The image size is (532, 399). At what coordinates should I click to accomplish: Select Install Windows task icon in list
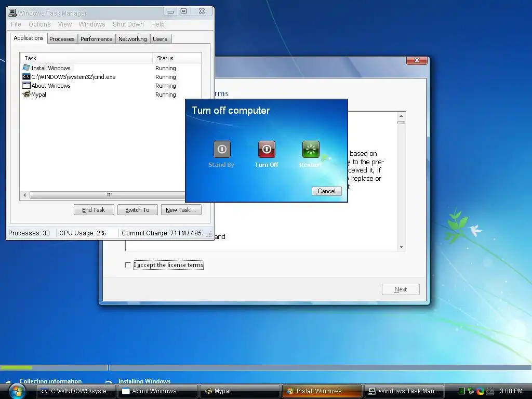[26, 68]
